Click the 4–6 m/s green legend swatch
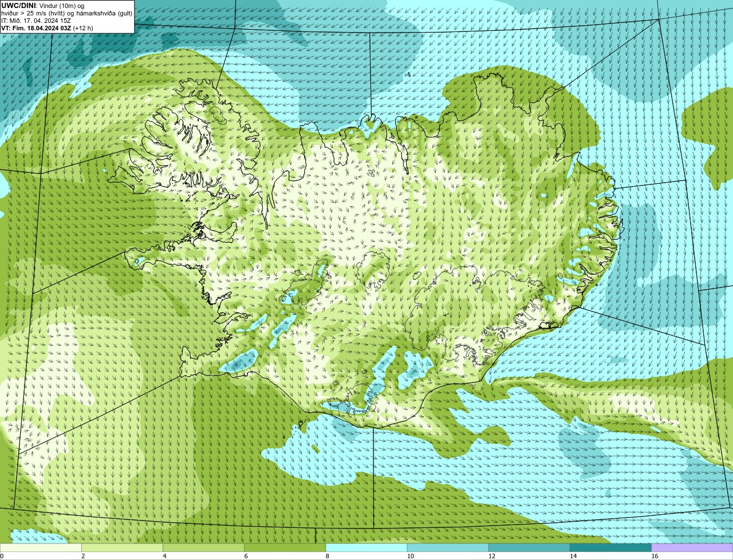The height and width of the screenshot is (560, 733). [x=203, y=547]
